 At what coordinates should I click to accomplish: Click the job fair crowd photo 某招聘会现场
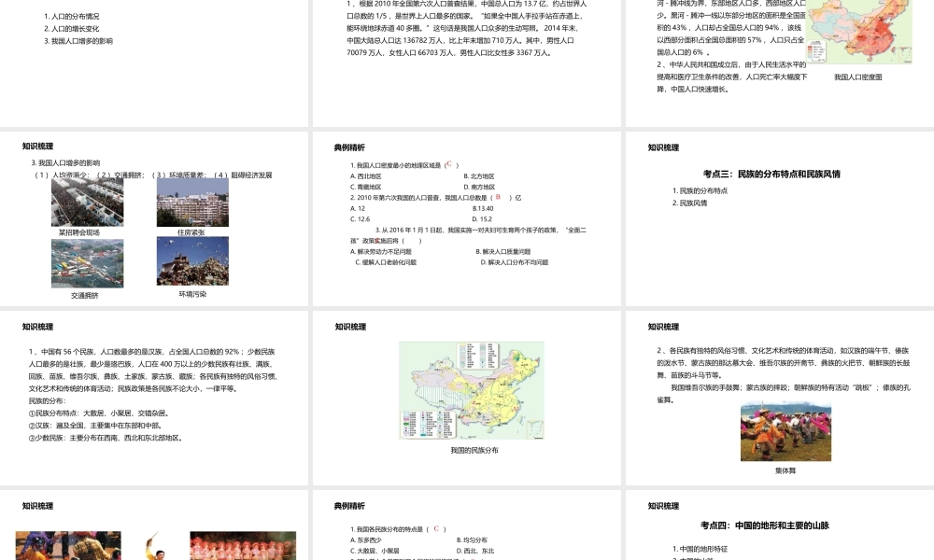click(87, 203)
